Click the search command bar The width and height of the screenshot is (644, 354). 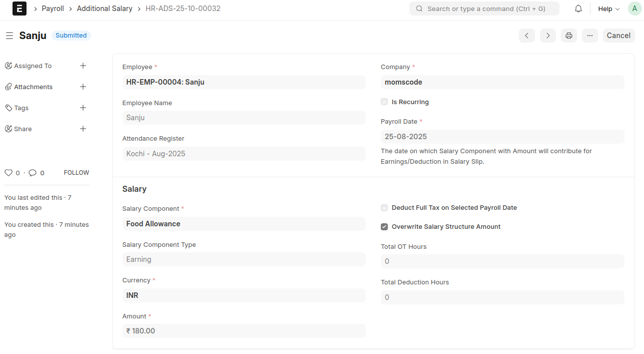(484, 9)
